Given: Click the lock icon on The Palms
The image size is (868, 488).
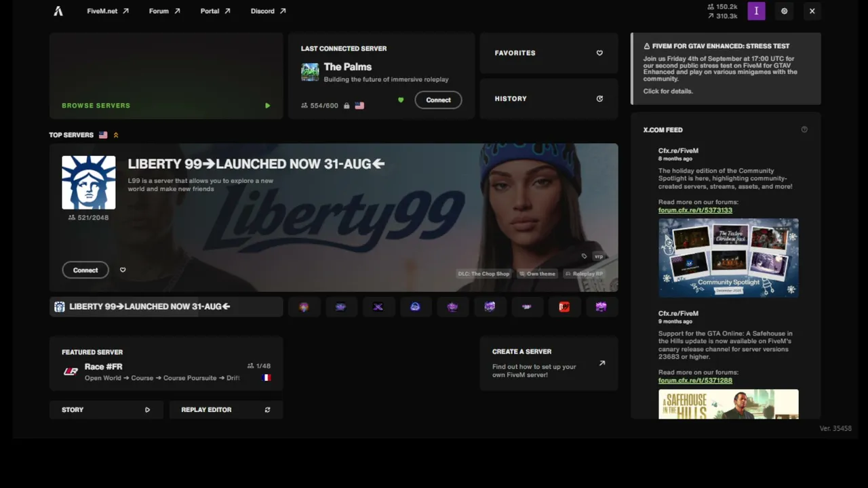Looking at the screenshot, I should coord(347,106).
